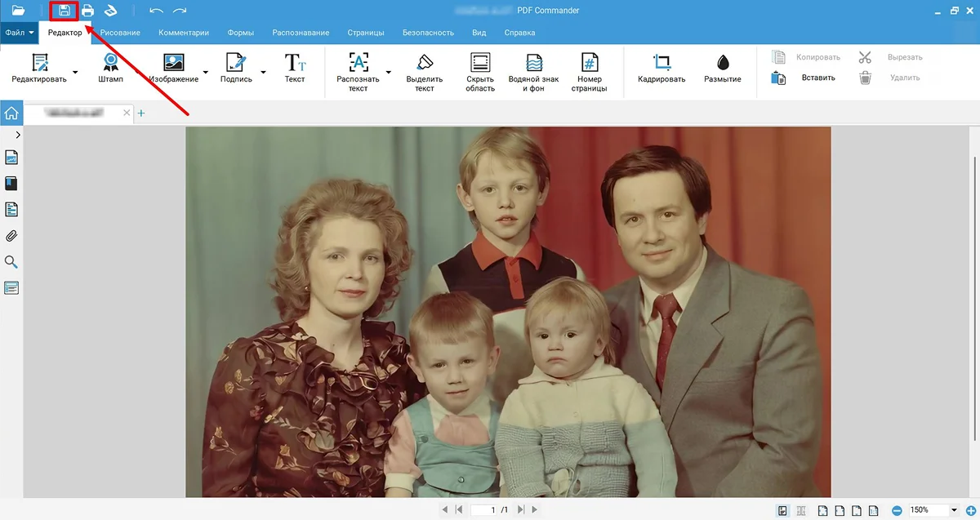Image resolution: width=980 pixels, height=520 pixels.
Task: Switch to the Рисование tab
Action: 120,33
